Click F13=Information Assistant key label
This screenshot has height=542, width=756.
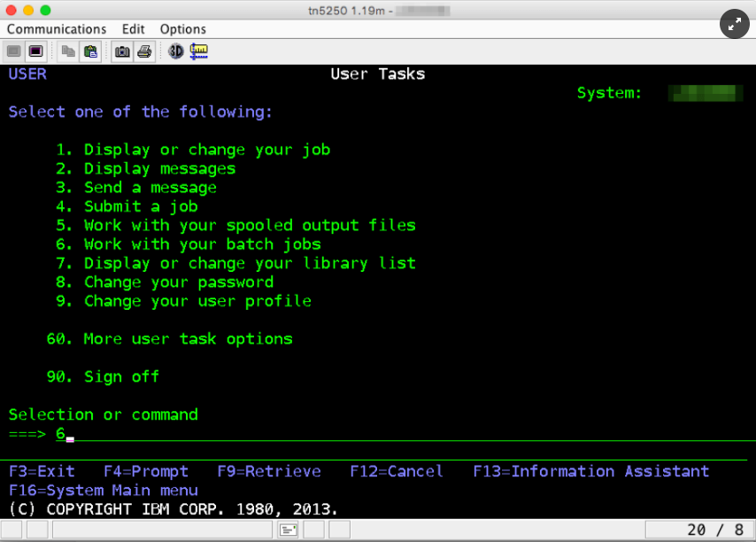pos(590,471)
